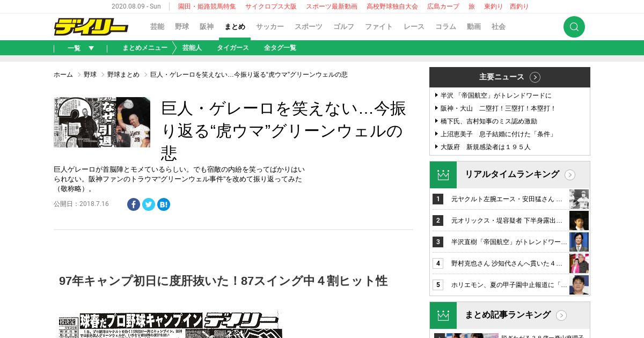Open news 上沼恵美子 息子結婚に付けた「条件」
This screenshot has width=644, height=338.
click(x=497, y=134)
